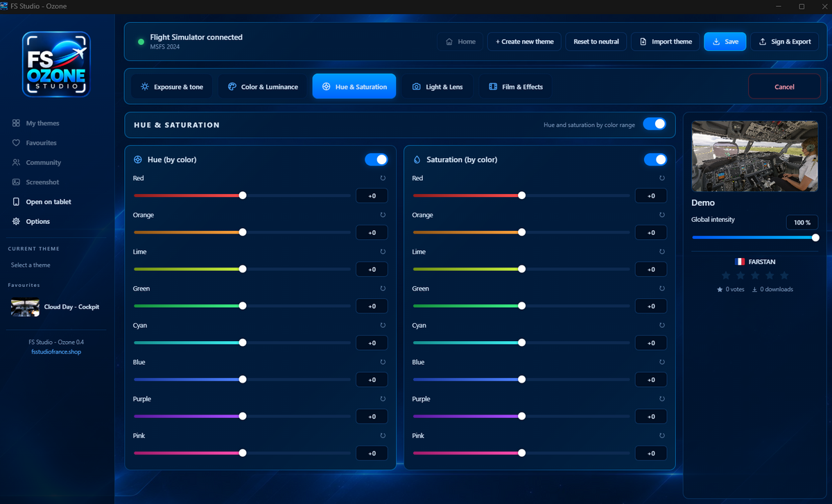Reset the Saturation Lime slider icon
The height and width of the screenshot is (504, 832).
pyautogui.click(x=662, y=252)
